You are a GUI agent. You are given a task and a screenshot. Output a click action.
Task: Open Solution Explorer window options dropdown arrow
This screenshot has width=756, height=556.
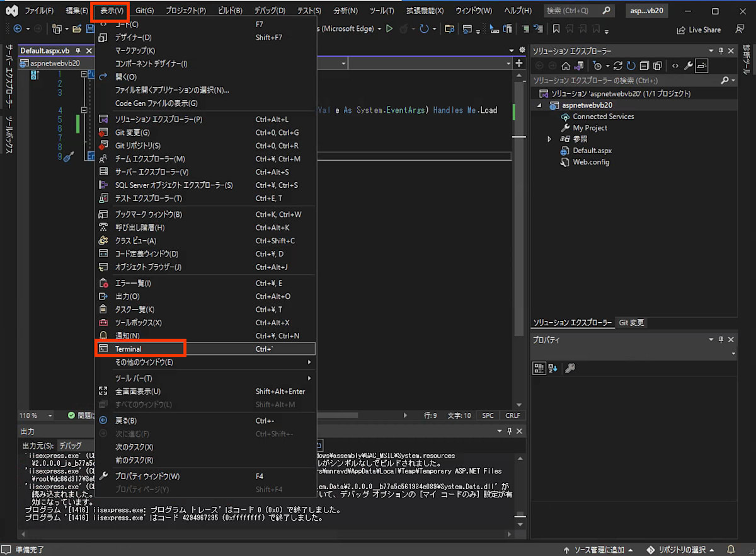712,51
